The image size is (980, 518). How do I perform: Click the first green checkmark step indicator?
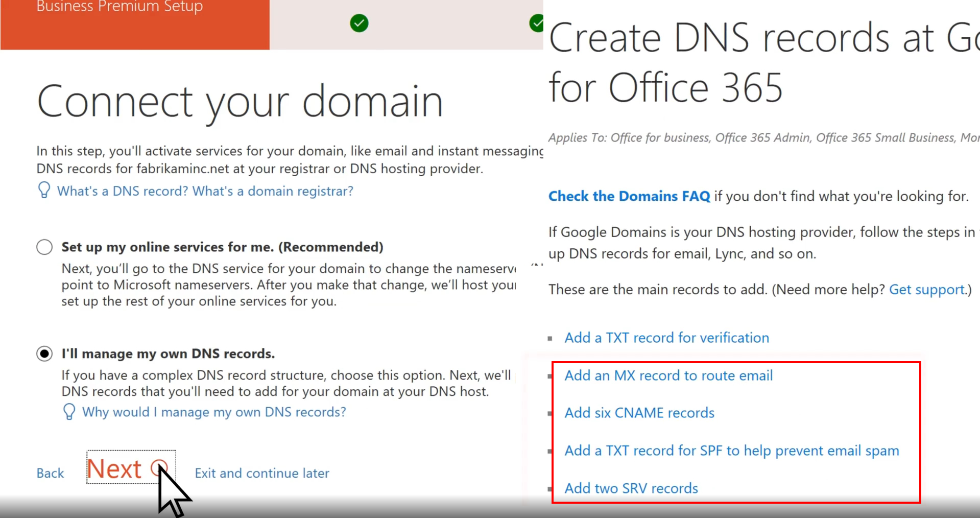pyautogui.click(x=359, y=23)
